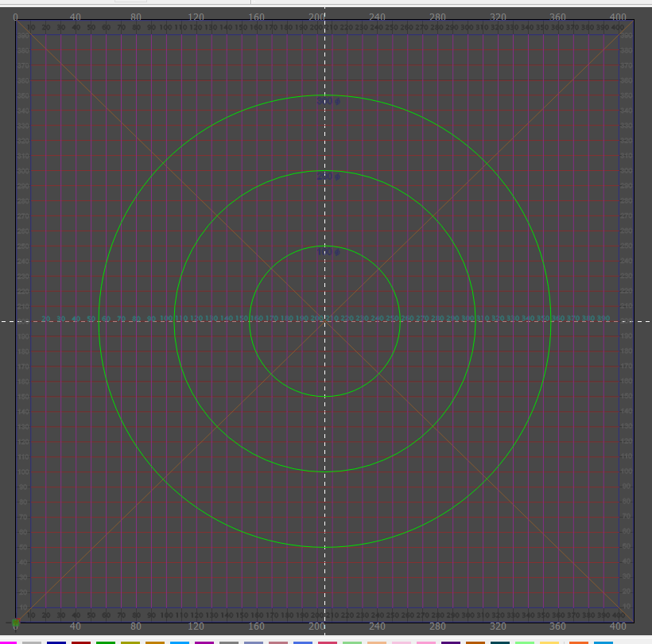Click the 300 ø diameter label
The height and width of the screenshot is (644, 652).
point(328,102)
